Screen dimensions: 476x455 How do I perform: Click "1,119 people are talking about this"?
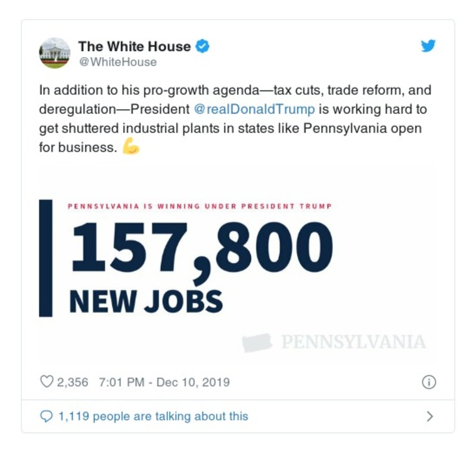tap(153, 416)
